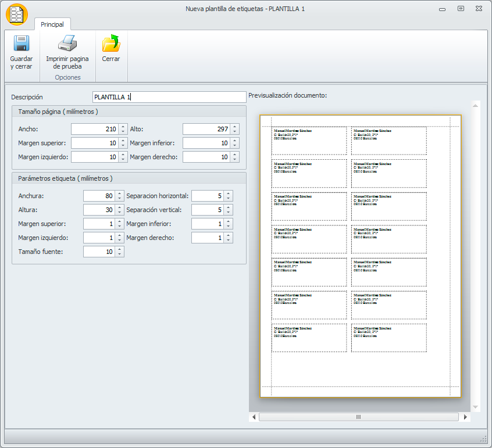
Task: Decrease the label Altura value
Action: click(119, 213)
